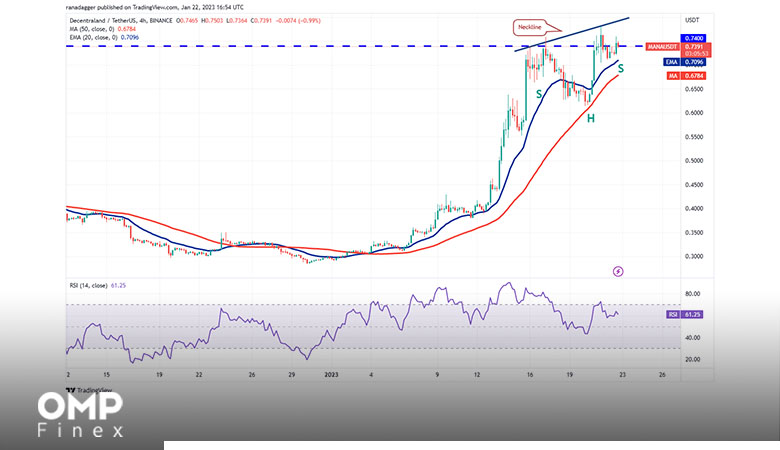Click the open price value 0.7465
This screenshot has width=780, height=450.
coord(189,21)
